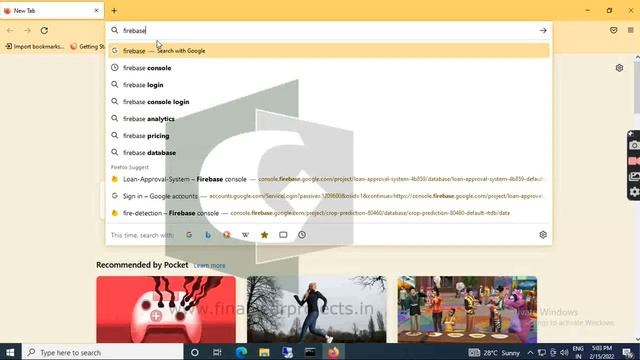This screenshot has width=640, height=360.
Task: Select 'firebase pricing' suggestion
Action: tap(329, 136)
